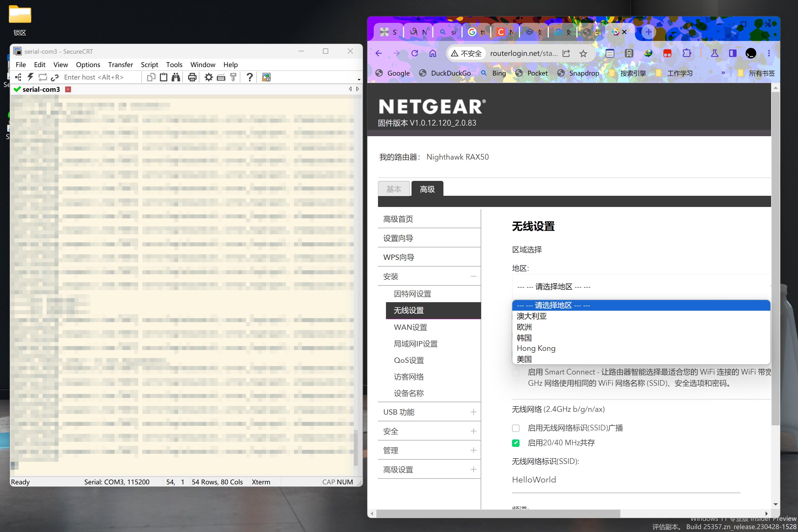Viewport: 798px width, 532px height.
Task: Click the Quick Connect lightning icon
Action: [x=31, y=77]
